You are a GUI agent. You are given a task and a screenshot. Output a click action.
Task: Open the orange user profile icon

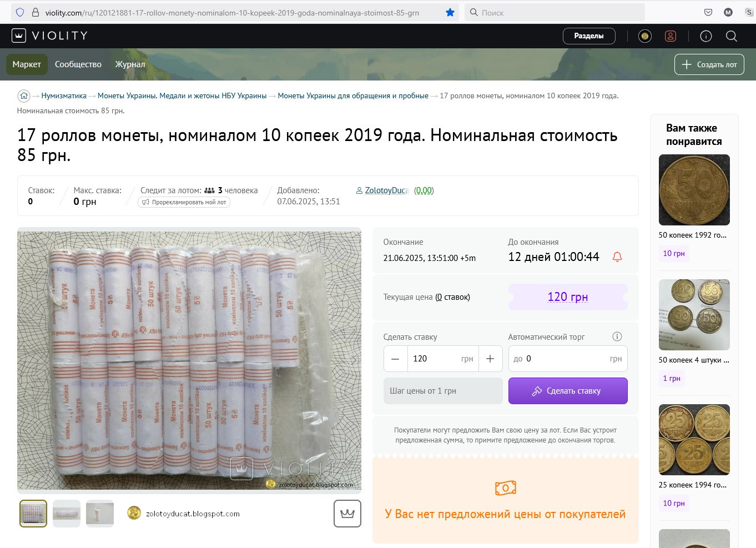click(x=671, y=36)
